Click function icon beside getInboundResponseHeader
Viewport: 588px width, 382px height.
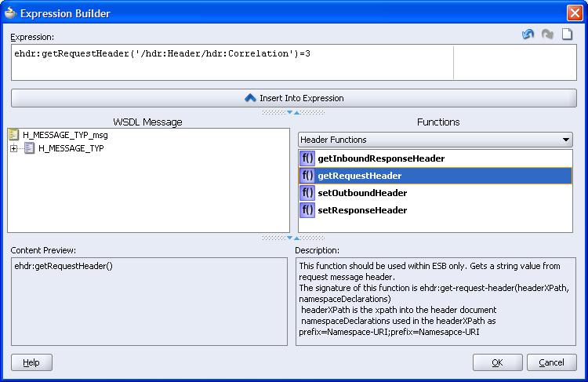pos(307,158)
